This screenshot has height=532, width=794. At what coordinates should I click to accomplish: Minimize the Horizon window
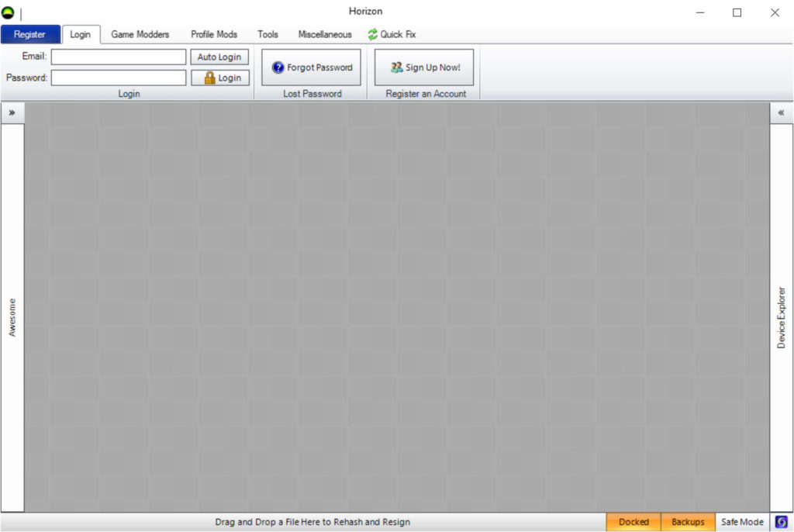(700, 12)
